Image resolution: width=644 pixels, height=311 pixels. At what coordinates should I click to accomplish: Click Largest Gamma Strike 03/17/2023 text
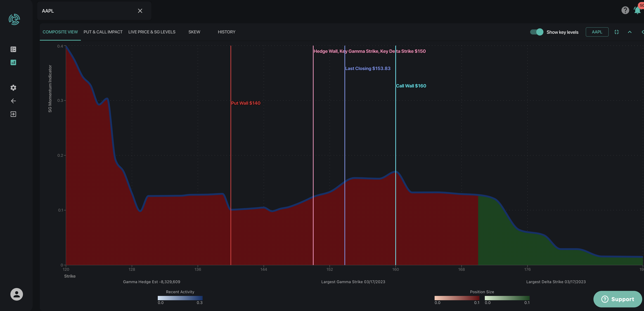click(x=353, y=282)
